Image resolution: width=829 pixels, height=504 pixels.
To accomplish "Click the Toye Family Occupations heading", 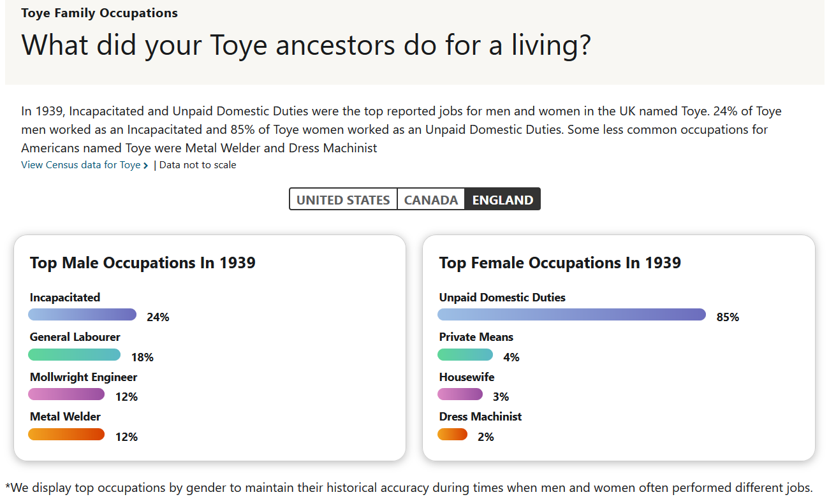I will (x=99, y=13).
